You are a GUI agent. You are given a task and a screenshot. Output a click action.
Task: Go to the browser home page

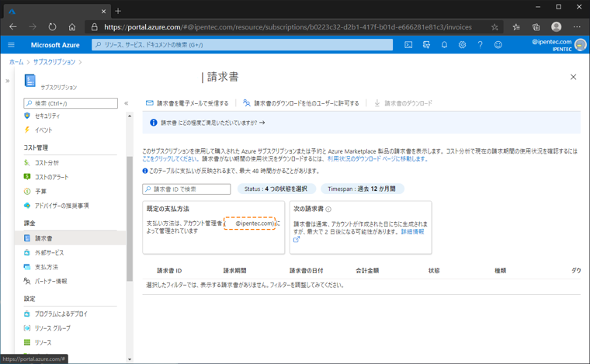click(x=72, y=26)
